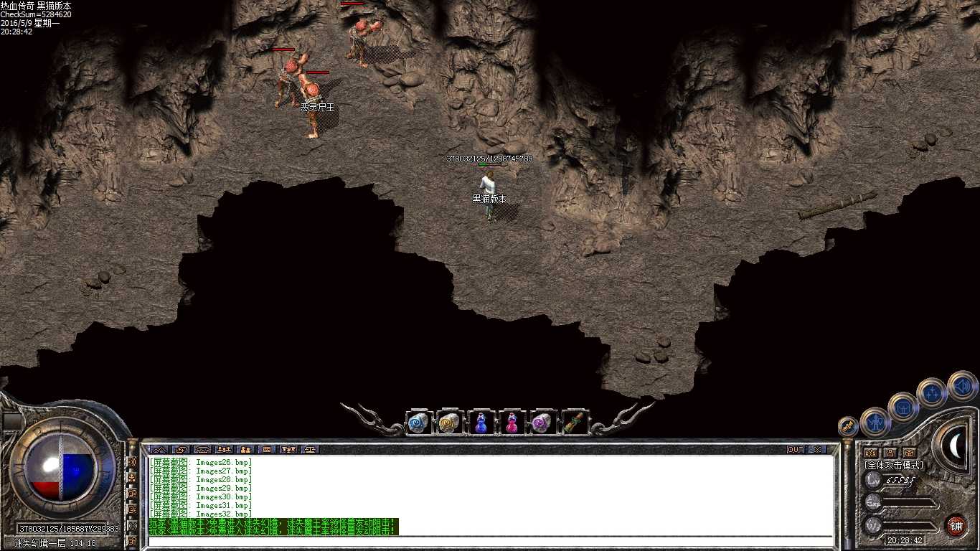
Task: Toggle the person channel icon left of chat
Action: [x=132, y=479]
